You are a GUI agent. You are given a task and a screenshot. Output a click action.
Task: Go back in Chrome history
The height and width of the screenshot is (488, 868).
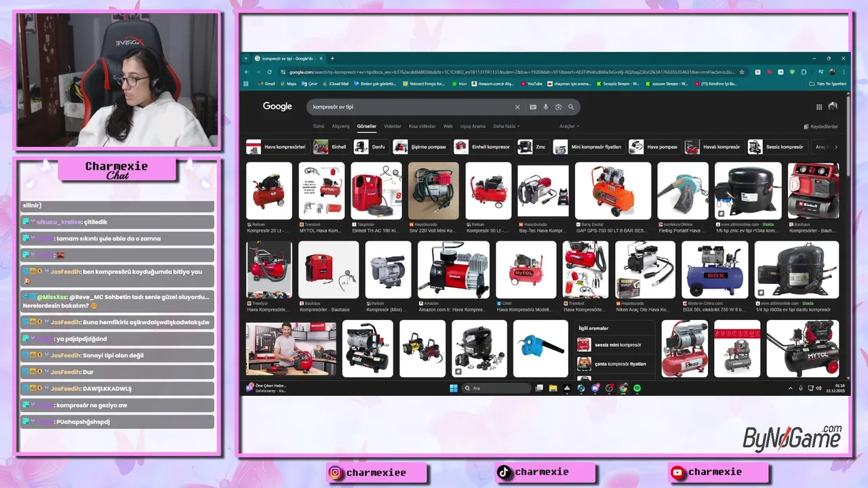pos(248,72)
